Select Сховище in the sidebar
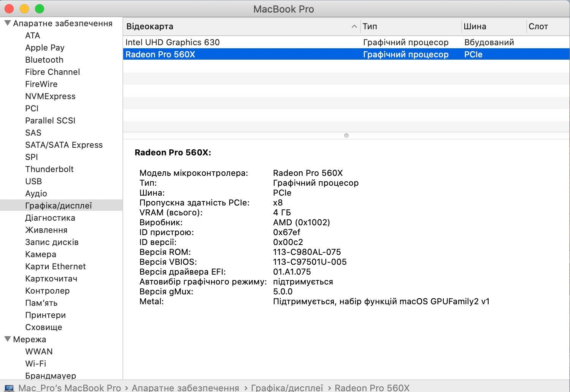570x392 pixels. point(44,327)
